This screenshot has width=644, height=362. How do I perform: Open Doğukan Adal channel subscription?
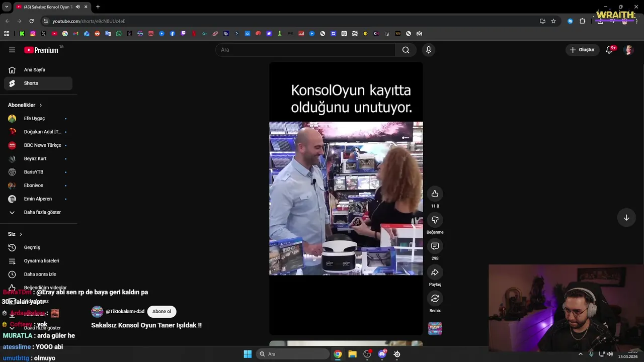tap(38, 132)
